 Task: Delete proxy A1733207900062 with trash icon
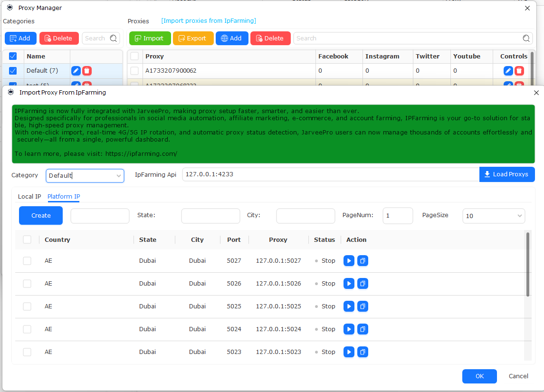519,71
